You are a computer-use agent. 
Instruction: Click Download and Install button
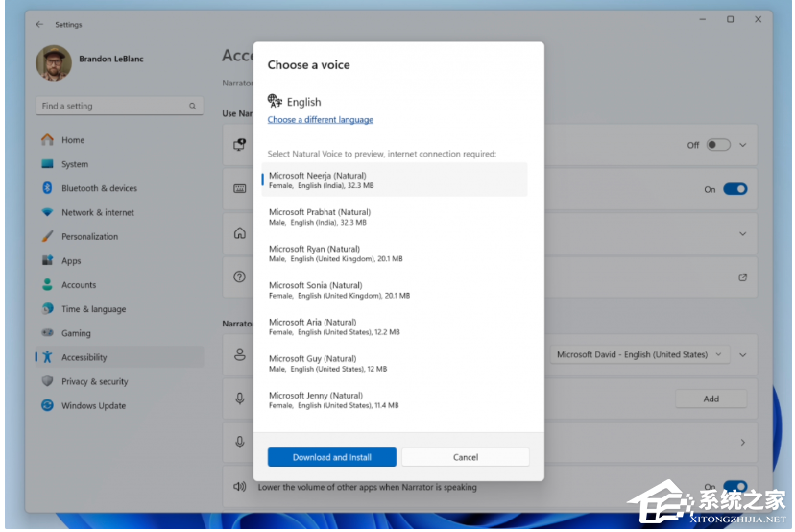click(x=331, y=457)
